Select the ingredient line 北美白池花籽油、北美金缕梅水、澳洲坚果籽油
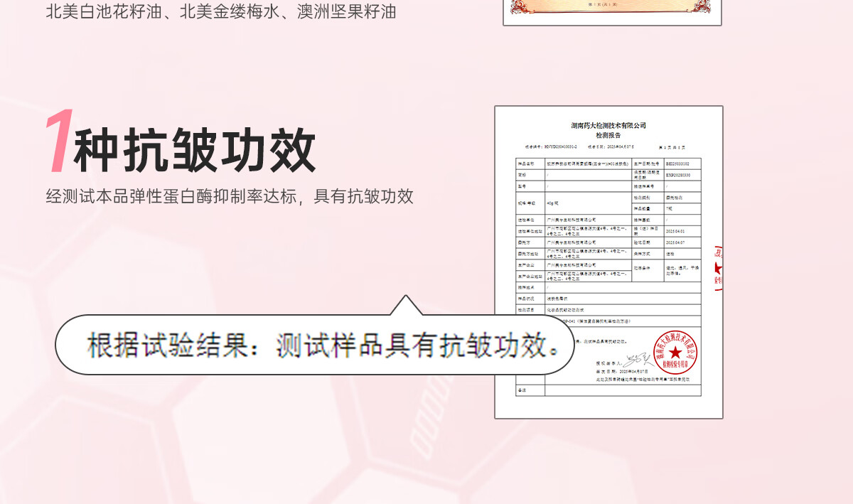 click(221, 11)
